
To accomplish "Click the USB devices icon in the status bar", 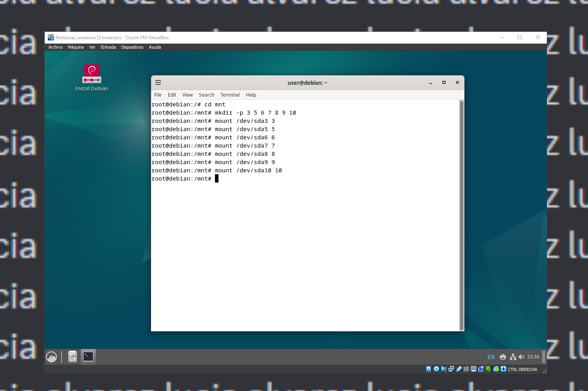I will pyautogui.click(x=459, y=369).
